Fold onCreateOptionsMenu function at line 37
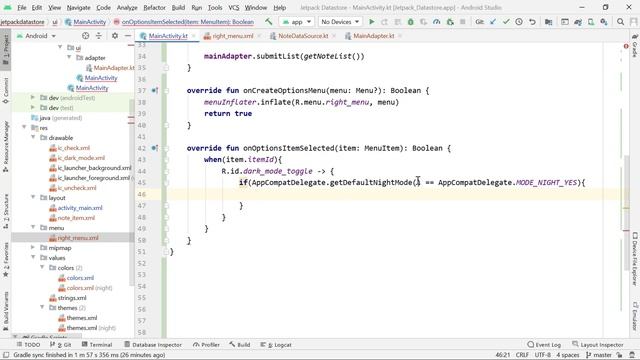Screen dimensions: 640x360 166,91
